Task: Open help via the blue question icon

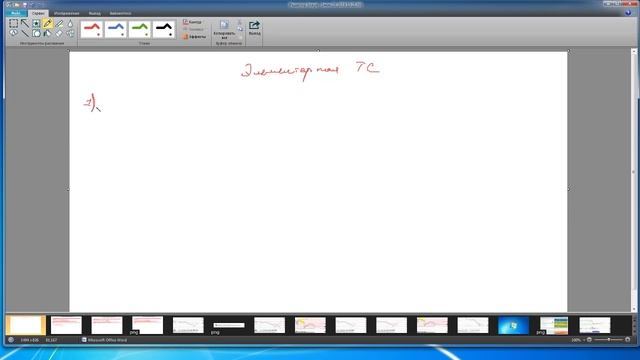Action: [x=628, y=13]
